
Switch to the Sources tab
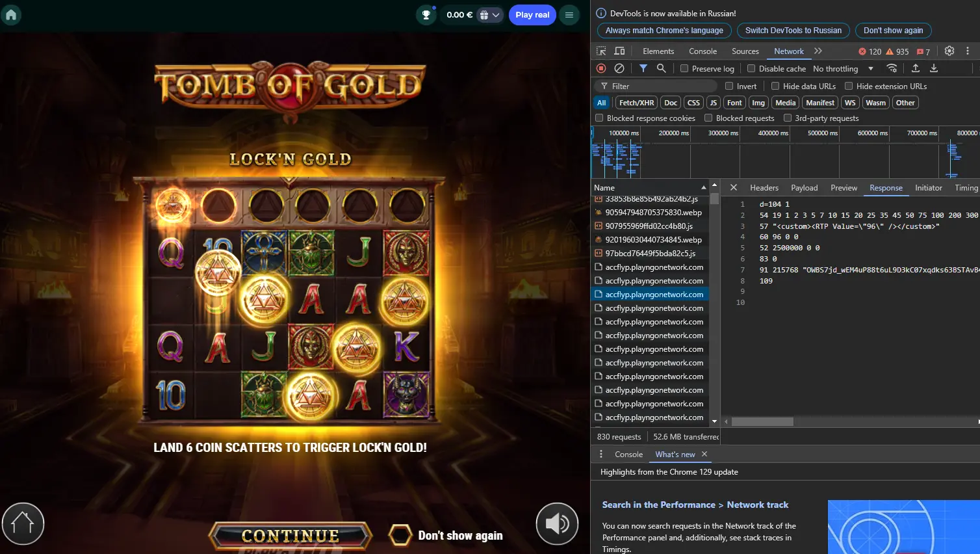coord(745,51)
